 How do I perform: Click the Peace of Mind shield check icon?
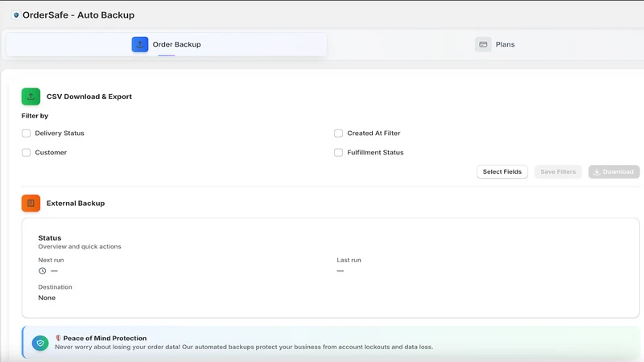(40, 343)
